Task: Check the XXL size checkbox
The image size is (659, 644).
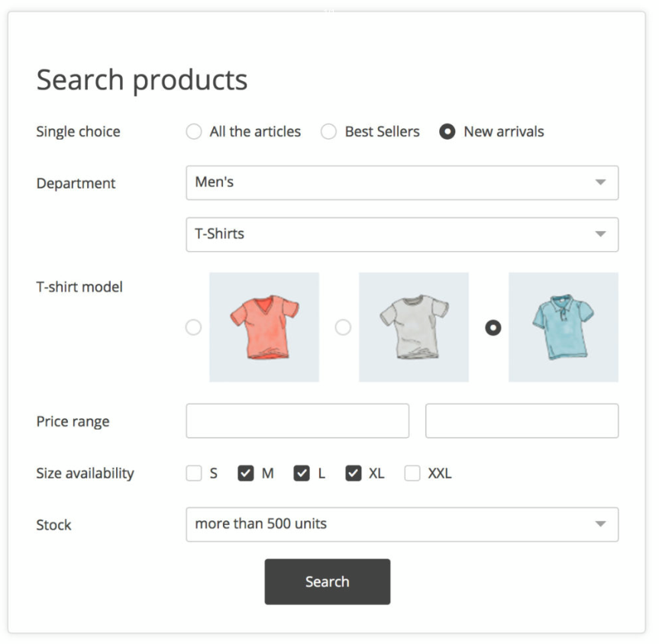Action: 412,473
